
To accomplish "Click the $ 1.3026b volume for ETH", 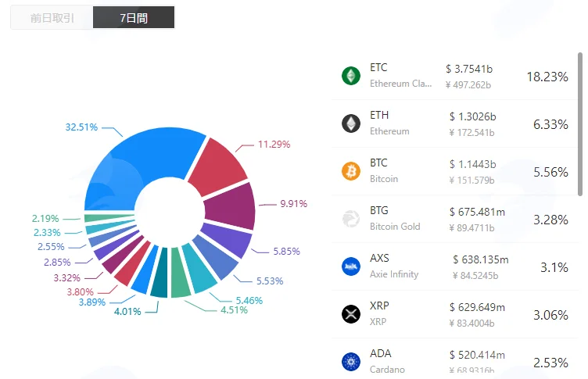I will point(472,116).
